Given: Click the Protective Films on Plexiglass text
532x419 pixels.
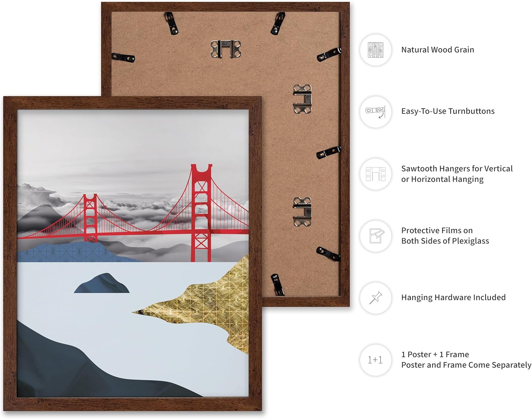Looking at the screenshot, I should [x=445, y=236].
